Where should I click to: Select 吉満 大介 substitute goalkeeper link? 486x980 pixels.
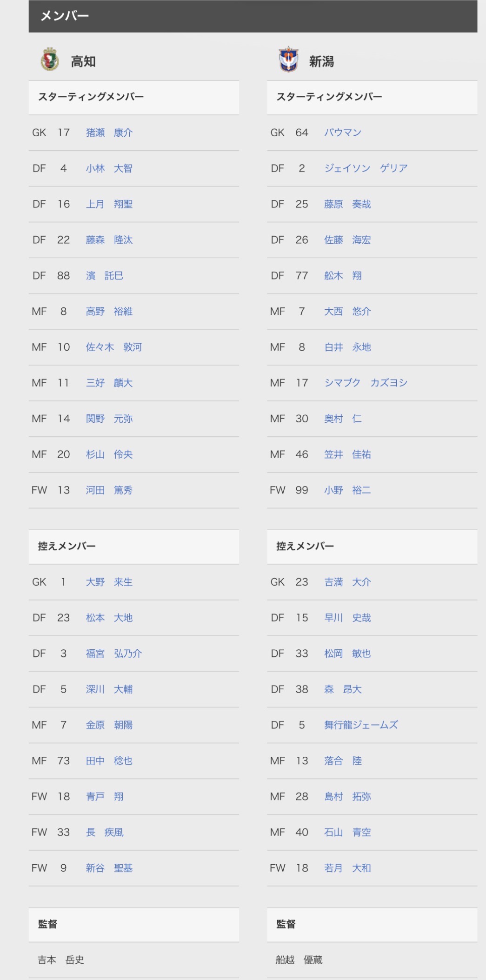tap(347, 582)
